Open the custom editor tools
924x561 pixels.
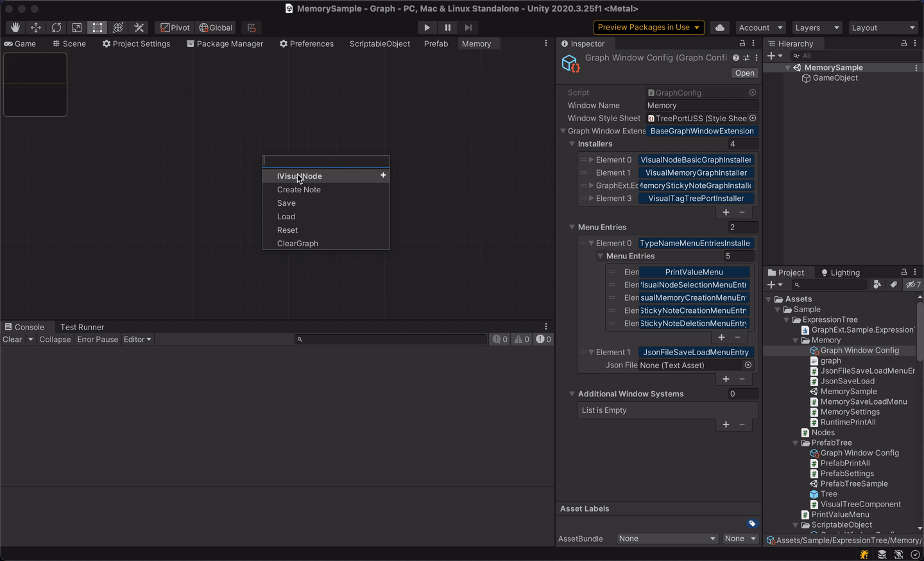coord(139,28)
